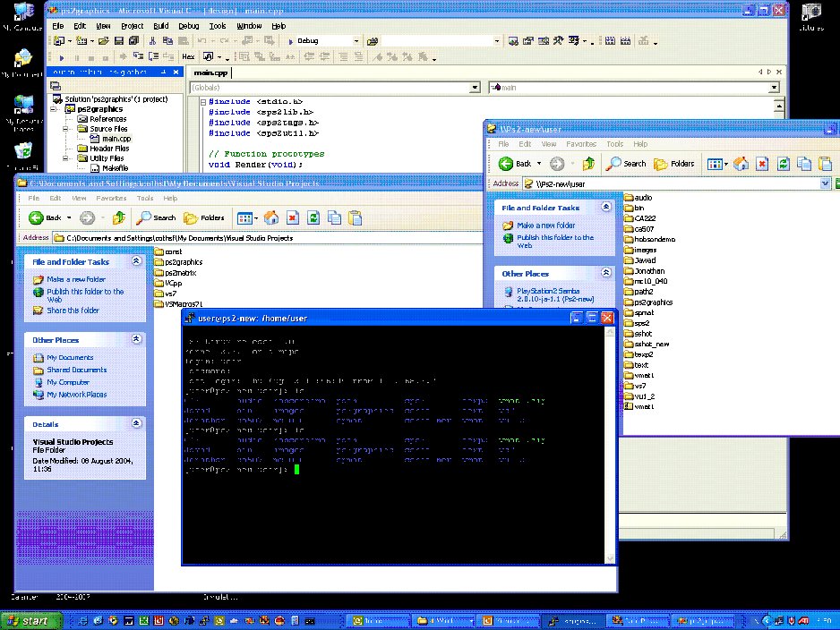Click the Folders icon in Visual Studio Projects window

pos(204,217)
